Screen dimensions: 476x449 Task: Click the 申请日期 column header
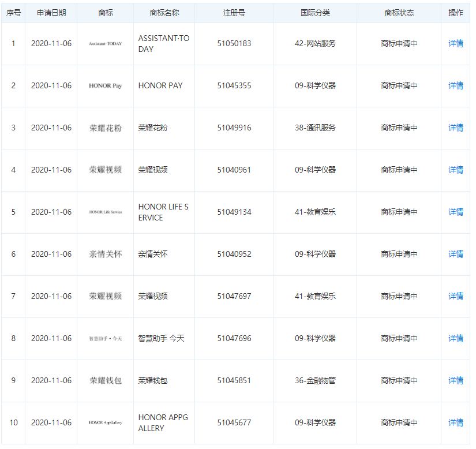tap(51, 13)
